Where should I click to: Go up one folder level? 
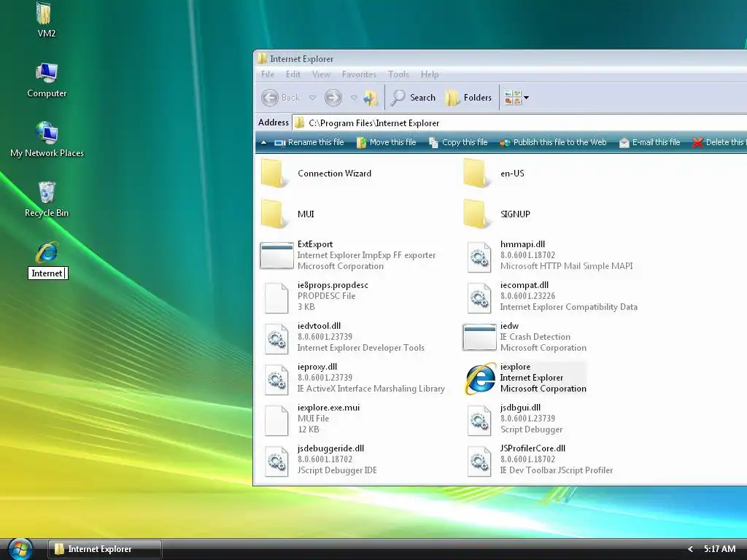(370, 98)
